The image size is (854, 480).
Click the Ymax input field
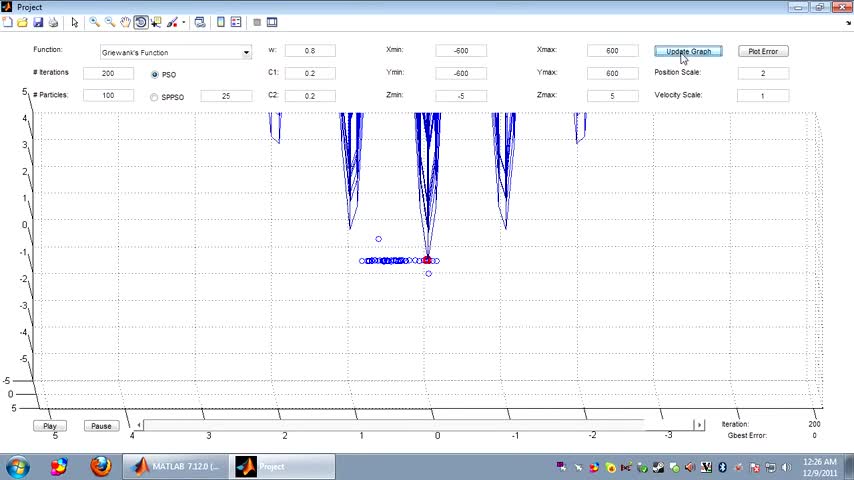[612, 73]
